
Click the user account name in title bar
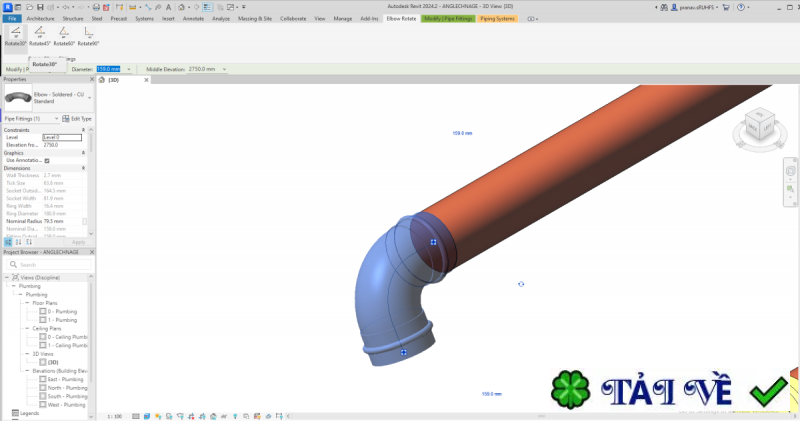[697, 7]
